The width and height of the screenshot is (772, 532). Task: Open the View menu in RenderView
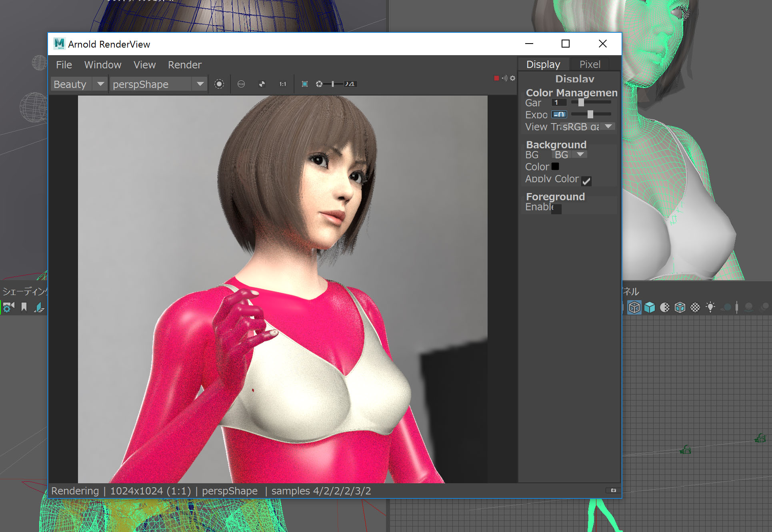coord(144,65)
